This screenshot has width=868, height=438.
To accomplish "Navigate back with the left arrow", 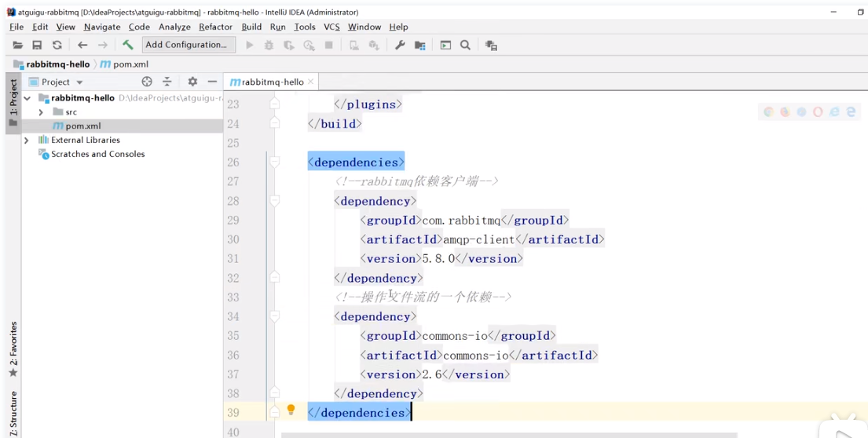I will tap(82, 45).
